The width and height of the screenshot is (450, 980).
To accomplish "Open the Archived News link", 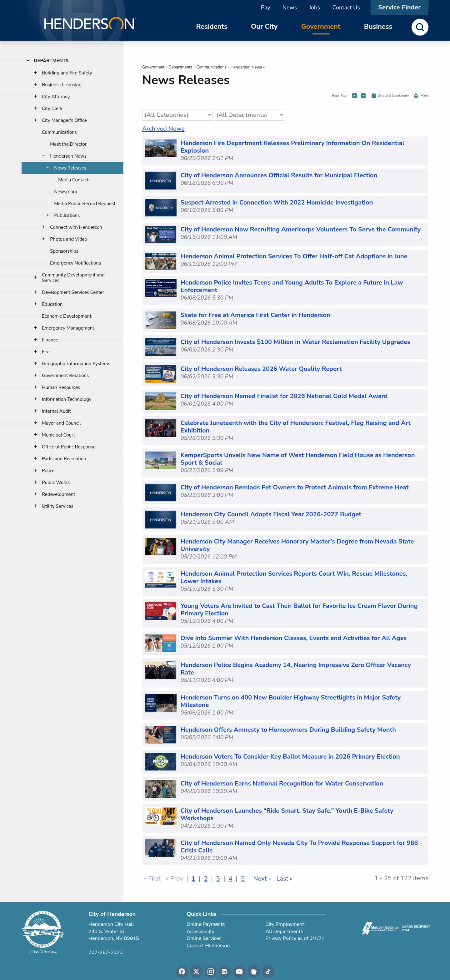I will coord(163,129).
